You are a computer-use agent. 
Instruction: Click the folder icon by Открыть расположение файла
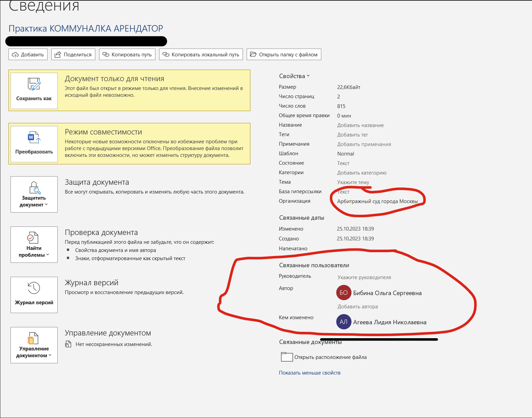tap(287, 357)
